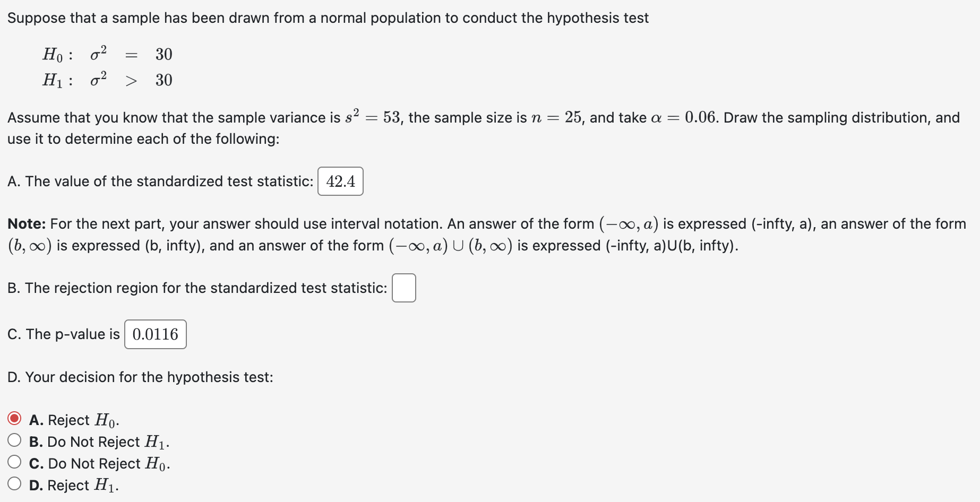Viewport: 980px width, 502px height.
Task: Select the last radio option in the list
Action: pos(14,483)
